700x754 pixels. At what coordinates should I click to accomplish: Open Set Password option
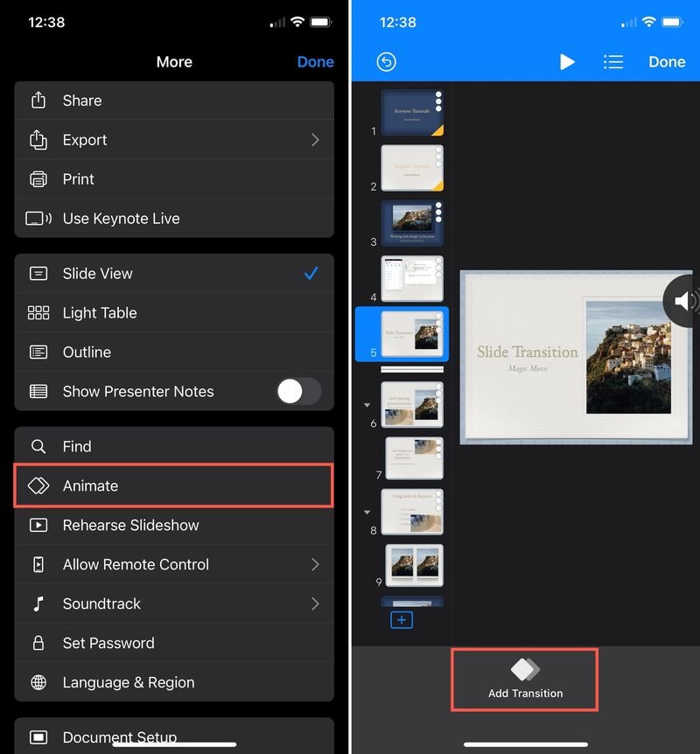click(174, 643)
